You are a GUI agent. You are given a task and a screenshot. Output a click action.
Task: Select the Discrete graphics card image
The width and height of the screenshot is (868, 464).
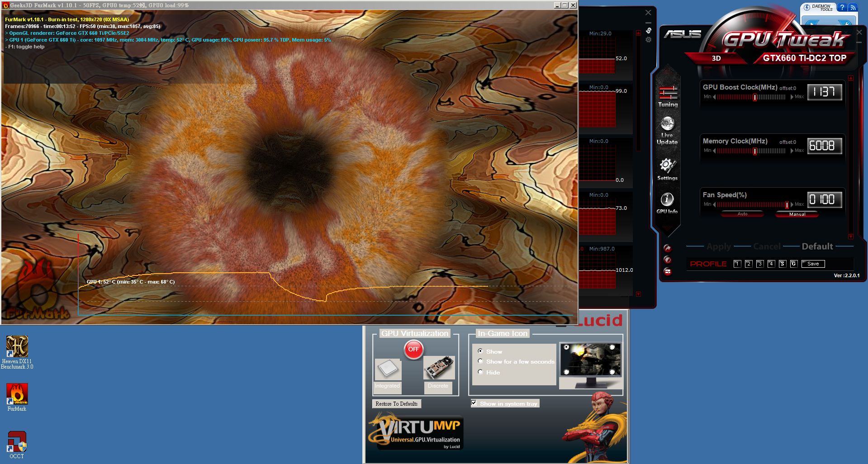pyautogui.click(x=439, y=368)
